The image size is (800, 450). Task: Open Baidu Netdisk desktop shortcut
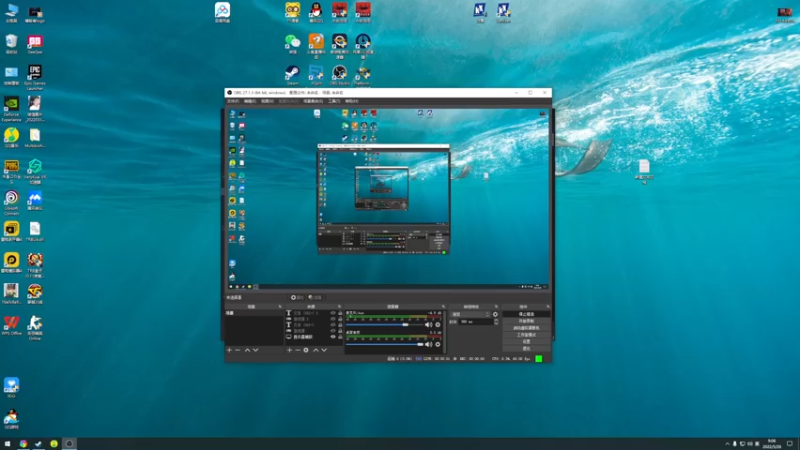(x=222, y=12)
